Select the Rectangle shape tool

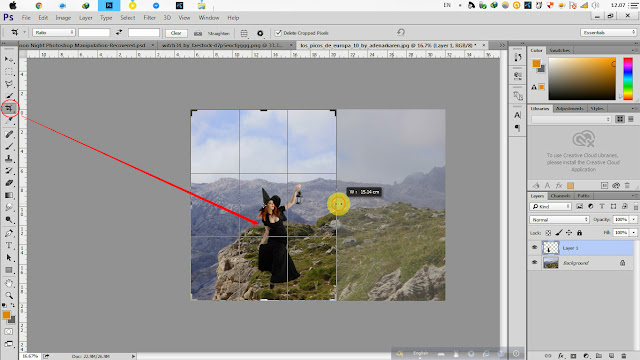click(x=9, y=270)
